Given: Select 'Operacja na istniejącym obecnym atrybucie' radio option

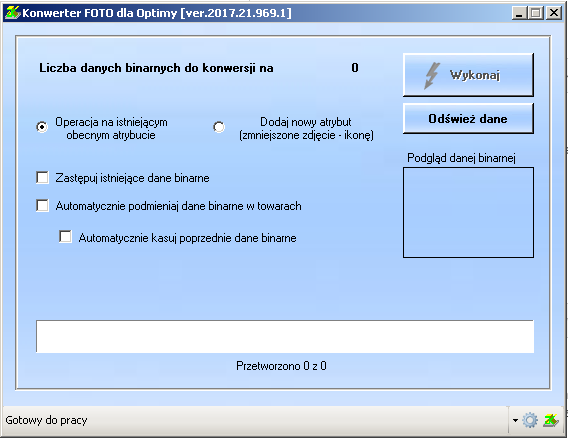Looking at the screenshot, I should [x=42, y=127].
